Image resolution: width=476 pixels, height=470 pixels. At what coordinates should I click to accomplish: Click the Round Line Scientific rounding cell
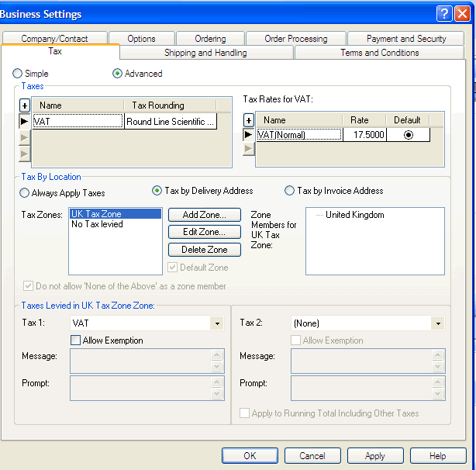click(x=170, y=122)
